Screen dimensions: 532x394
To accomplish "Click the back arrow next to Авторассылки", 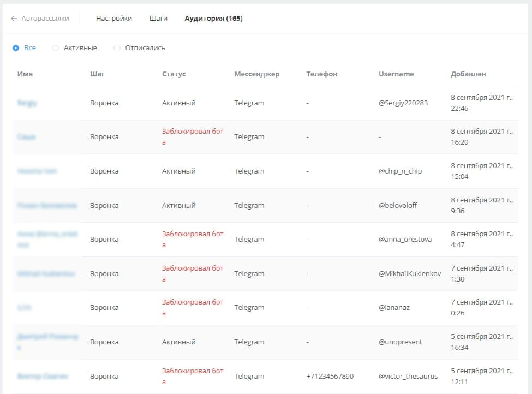I will (14, 19).
